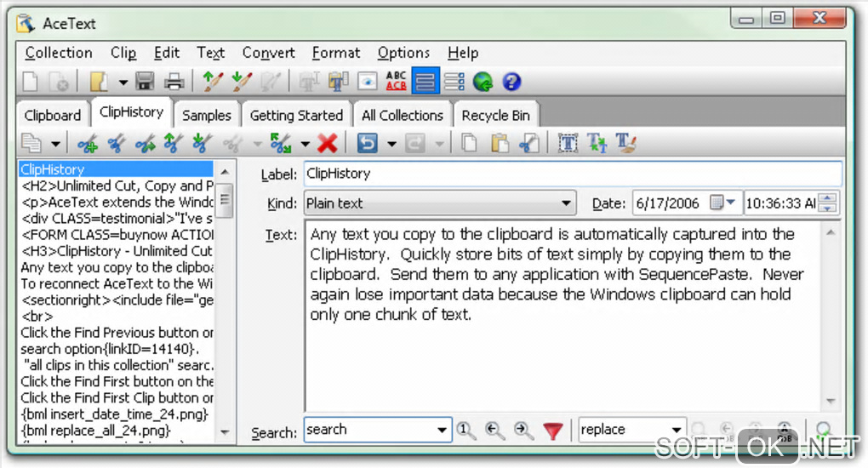Click the scissors with green up arrow icon
Image resolution: width=868 pixels, height=468 pixels.
point(174,144)
